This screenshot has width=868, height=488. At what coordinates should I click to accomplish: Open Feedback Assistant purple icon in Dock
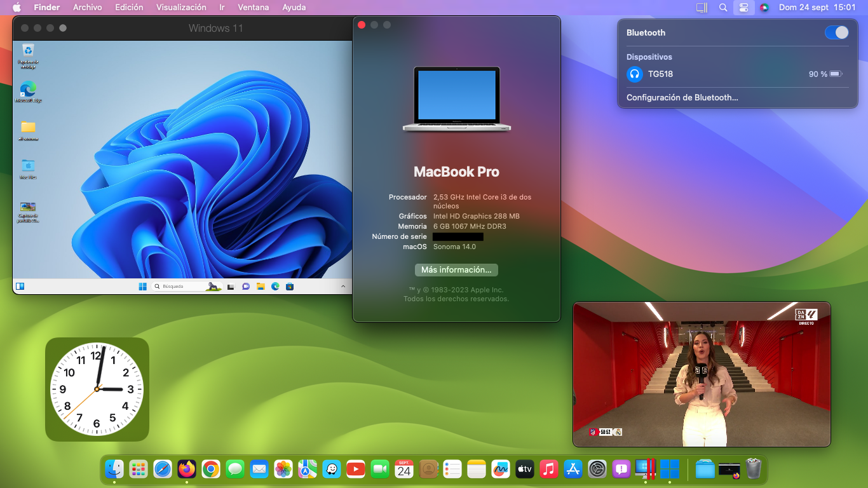[x=621, y=470]
